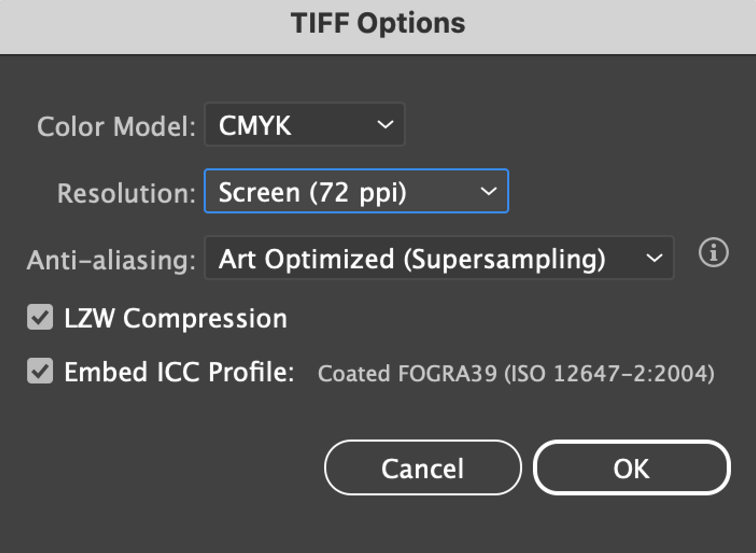The height and width of the screenshot is (553, 756).
Task: Expand the Art Optimized (Supersampling) dropdown
Action: pos(439,257)
